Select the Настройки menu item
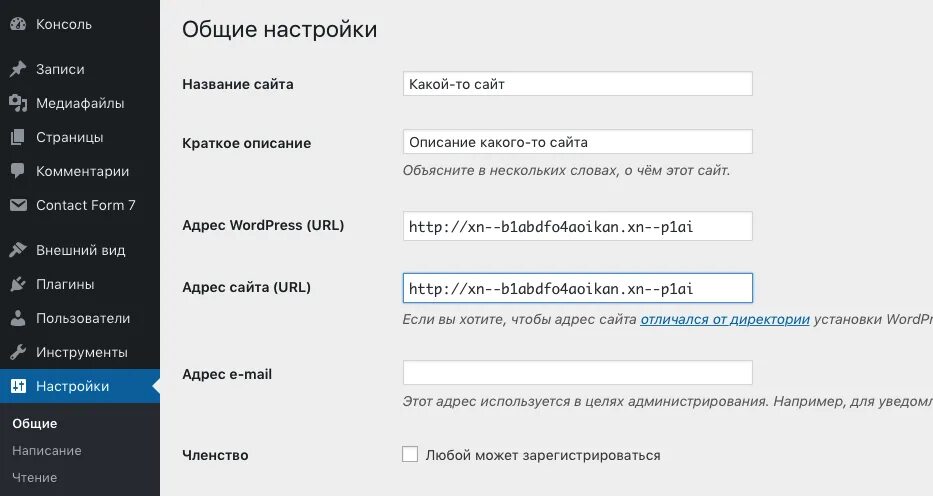Image resolution: width=933 pixels, height=496 pixels. 80,386
